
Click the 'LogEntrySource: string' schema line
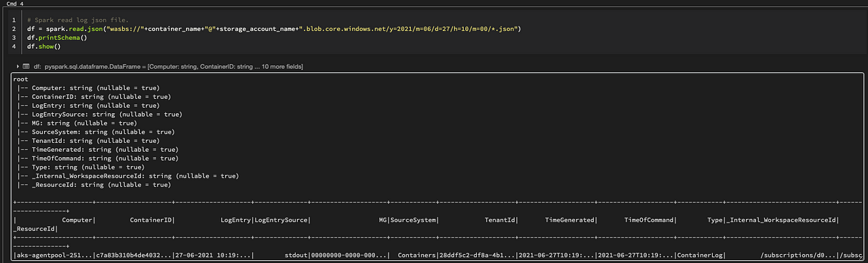click(x=100, y=115)
